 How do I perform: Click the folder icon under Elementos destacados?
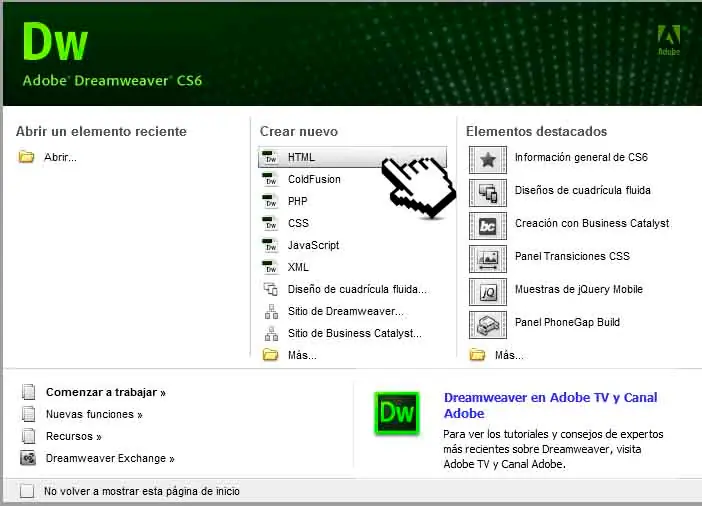pos(477,355)
